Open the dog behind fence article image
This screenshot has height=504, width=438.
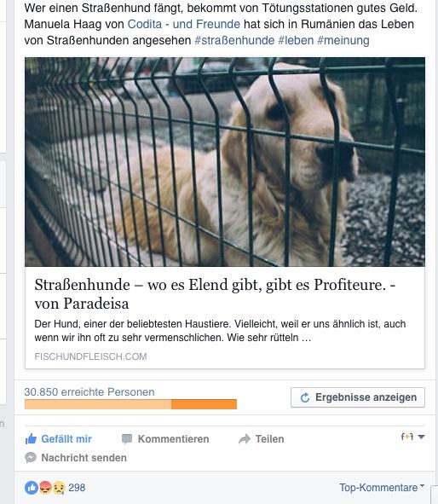(x=225, y=162)
